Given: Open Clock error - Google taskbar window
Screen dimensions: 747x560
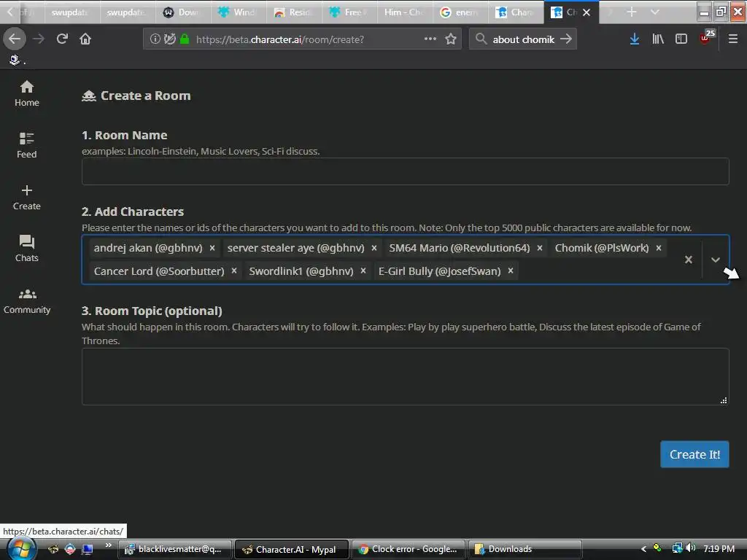Looking at the screenshot, I should point(409,549).
